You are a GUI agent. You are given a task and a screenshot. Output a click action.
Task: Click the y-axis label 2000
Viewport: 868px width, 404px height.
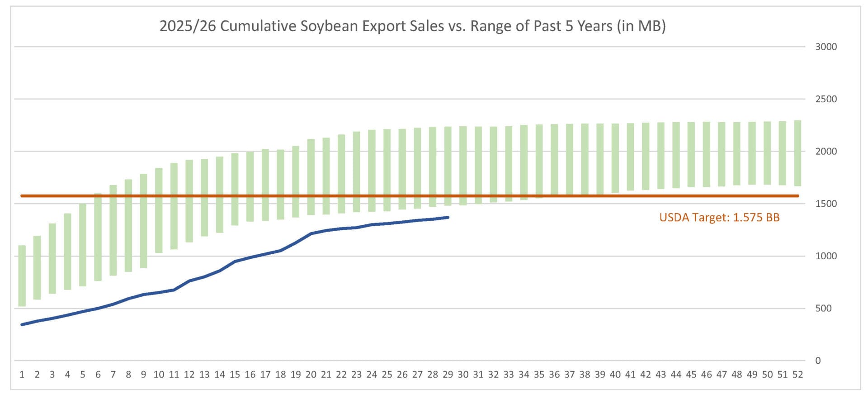click(x=826, y=152)
